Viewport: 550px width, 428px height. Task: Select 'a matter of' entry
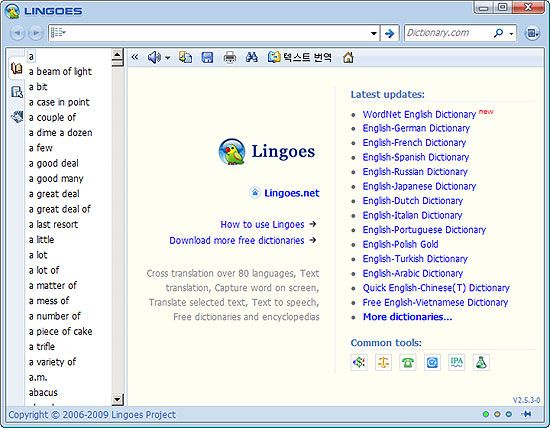click(x=53, y=286)
